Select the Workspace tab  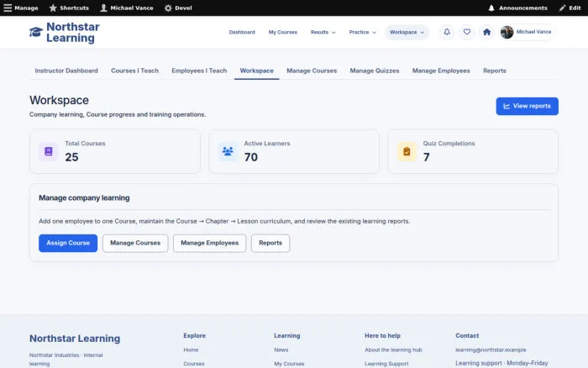pos(256,71)
